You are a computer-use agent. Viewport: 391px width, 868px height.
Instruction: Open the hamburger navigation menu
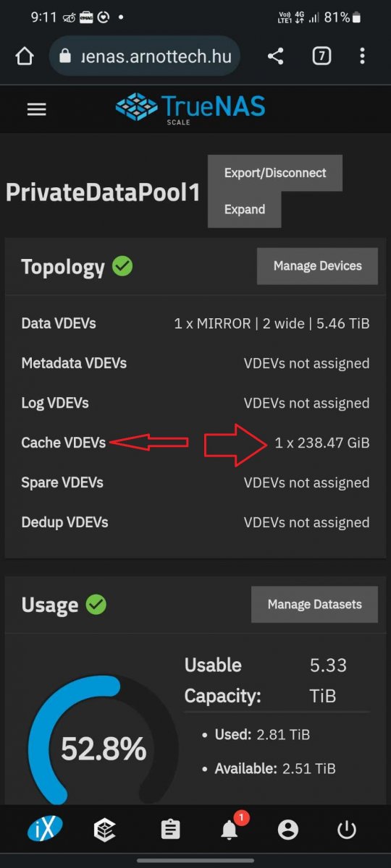point(36,109)
